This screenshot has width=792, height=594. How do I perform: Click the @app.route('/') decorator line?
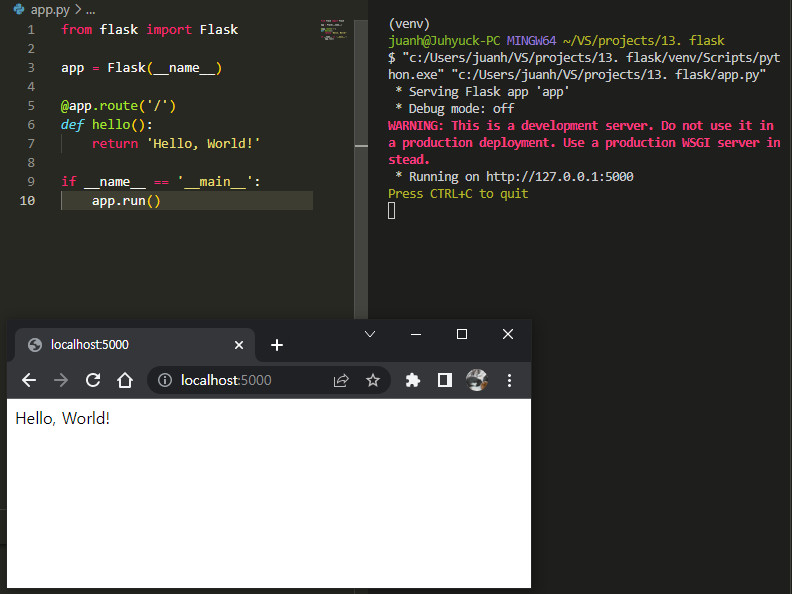click(118, 106)
